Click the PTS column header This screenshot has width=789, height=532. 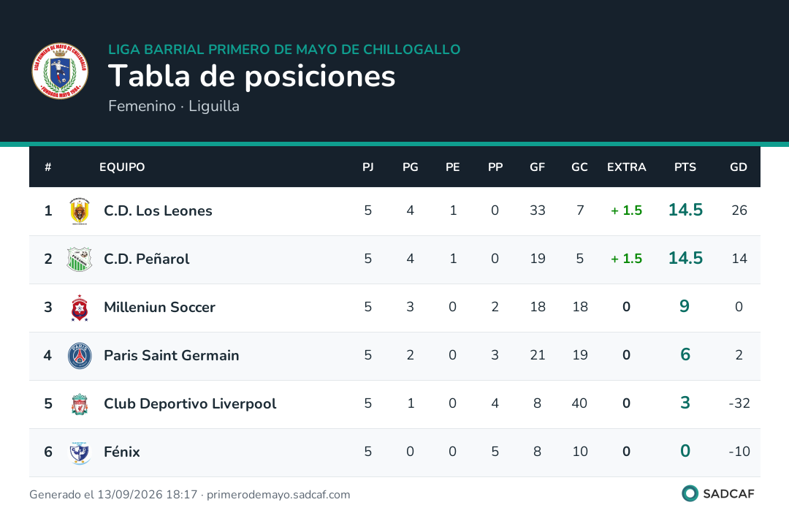point(685,167)
